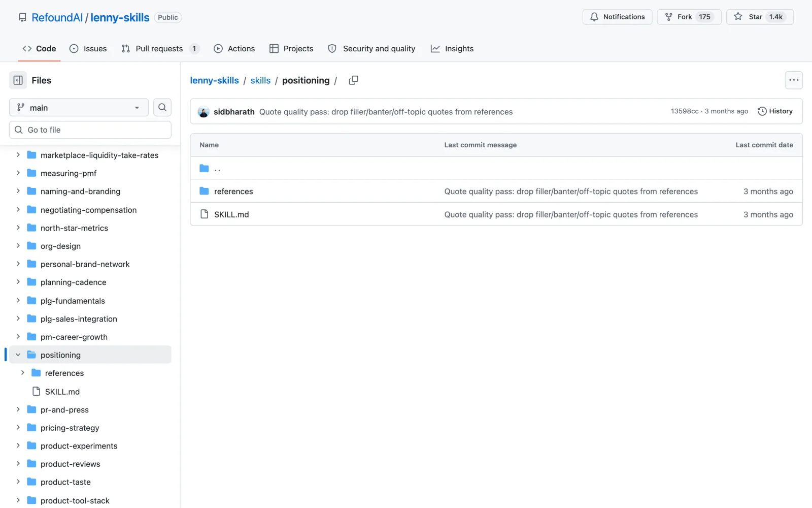Screen dimensions: 812x508
Task: Select plg-fundamentals folder in tree
Action: coord(73,301)
